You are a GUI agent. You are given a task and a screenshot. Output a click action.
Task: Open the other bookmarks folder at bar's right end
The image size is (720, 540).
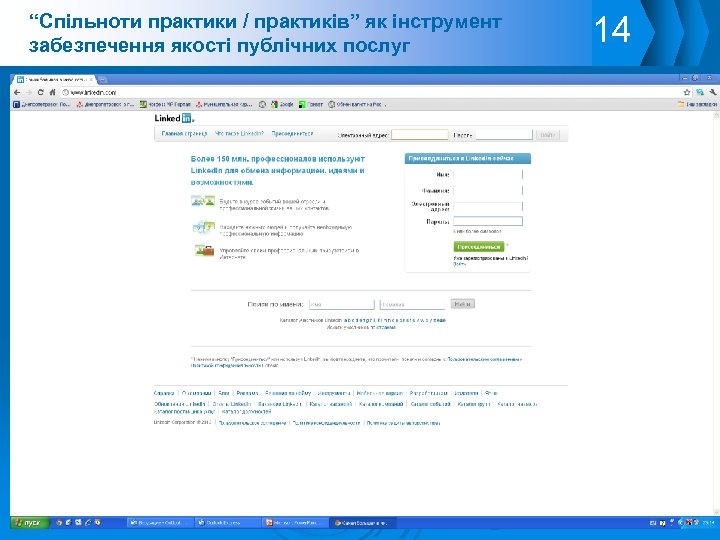point(697,105)
